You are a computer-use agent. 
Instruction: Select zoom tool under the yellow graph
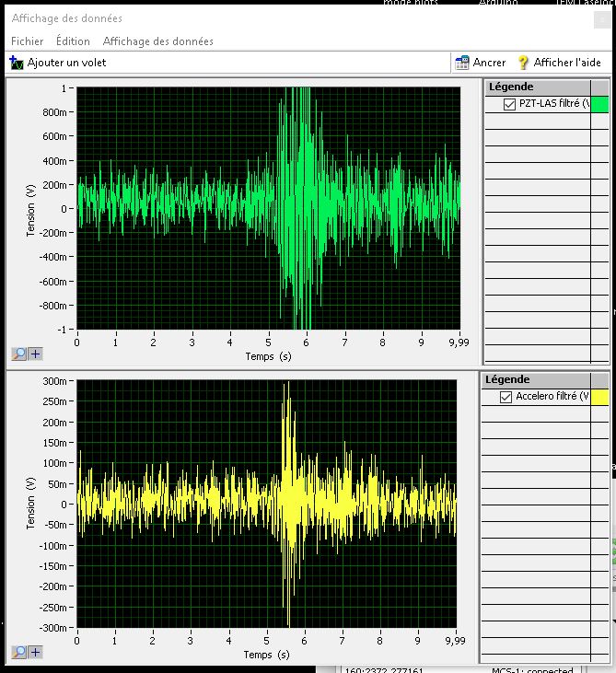(x=20, y=652)
